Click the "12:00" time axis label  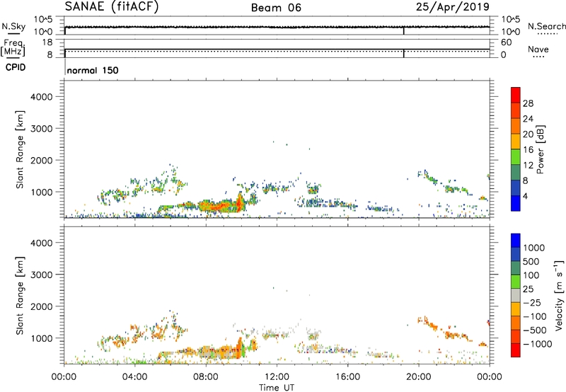pos(277,377)
